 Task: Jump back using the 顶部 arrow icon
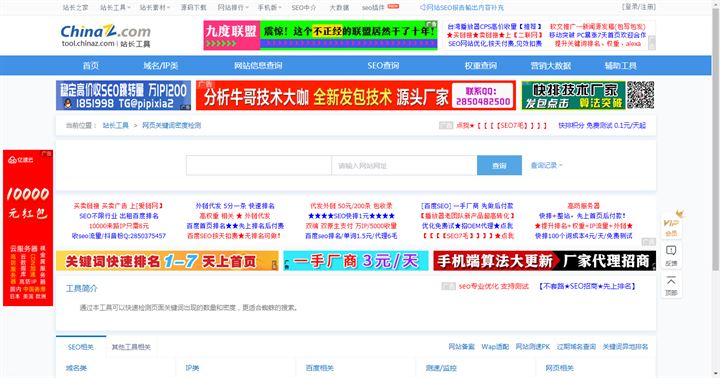(671, 286)
